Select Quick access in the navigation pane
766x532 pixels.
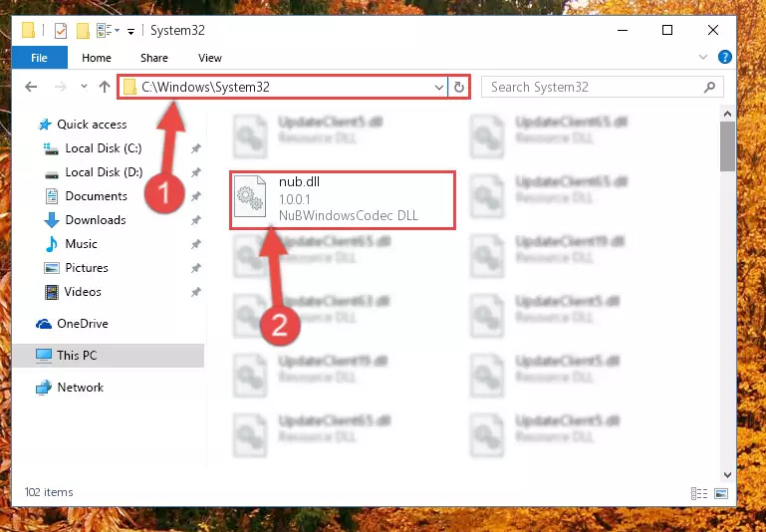pyautogui.click(x=92, y=125)
